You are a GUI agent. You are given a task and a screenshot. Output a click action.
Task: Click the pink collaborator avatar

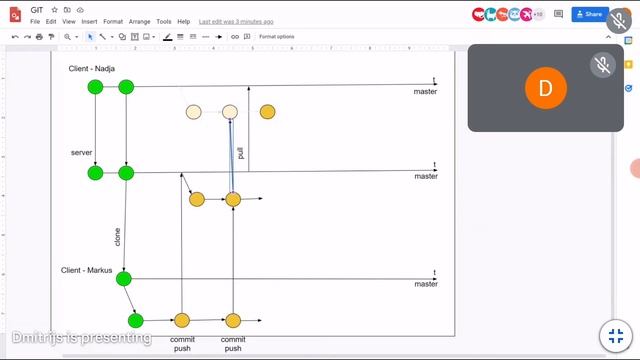click(527, 14)
